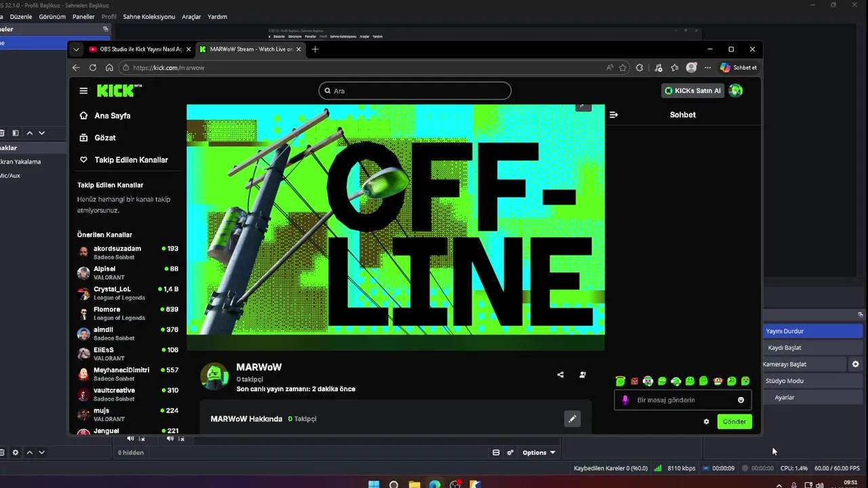This screenshot has width=868, height=488.
Task: Open chat settings gear near Gönder
Action: (x=706, y=422)
